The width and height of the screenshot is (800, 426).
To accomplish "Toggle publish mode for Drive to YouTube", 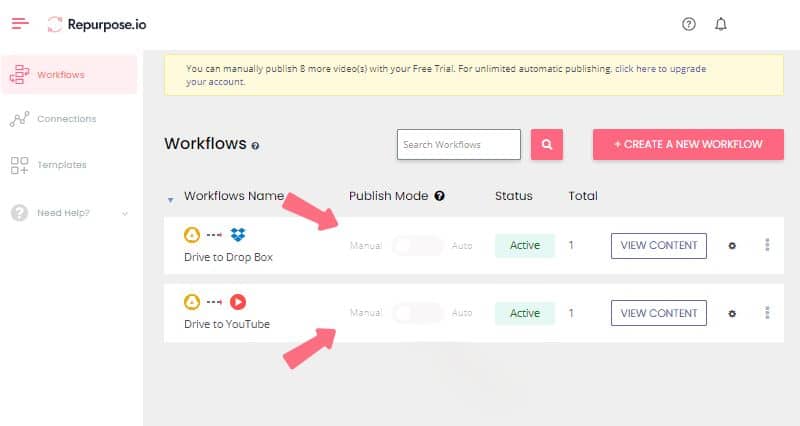I will pos(417,313).
